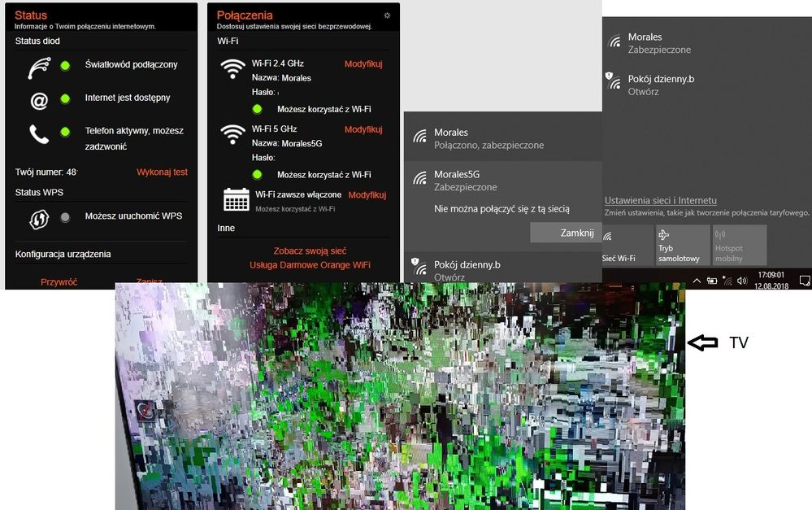
Task: Click the Wykonaj test link
Action: [162, 172]
